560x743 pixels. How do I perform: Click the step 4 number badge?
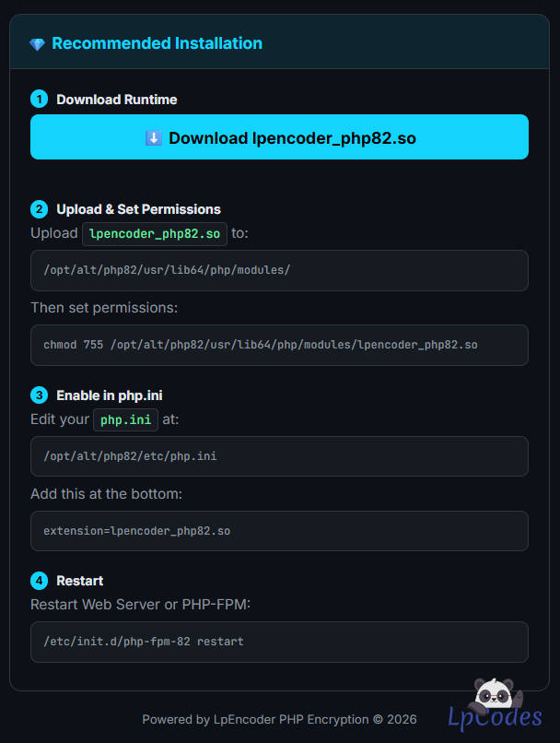point(39,581)
